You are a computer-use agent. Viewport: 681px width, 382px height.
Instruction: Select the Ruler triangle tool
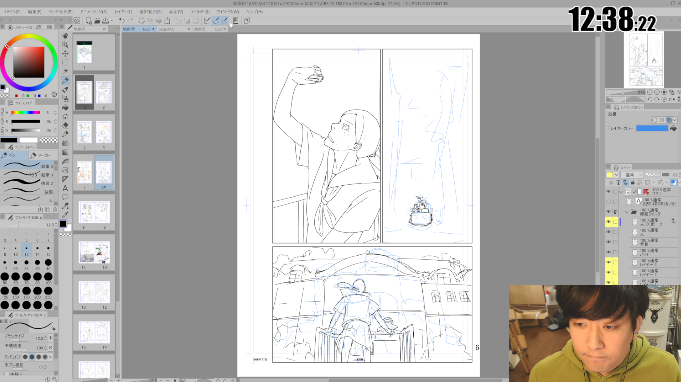point(65,179)
